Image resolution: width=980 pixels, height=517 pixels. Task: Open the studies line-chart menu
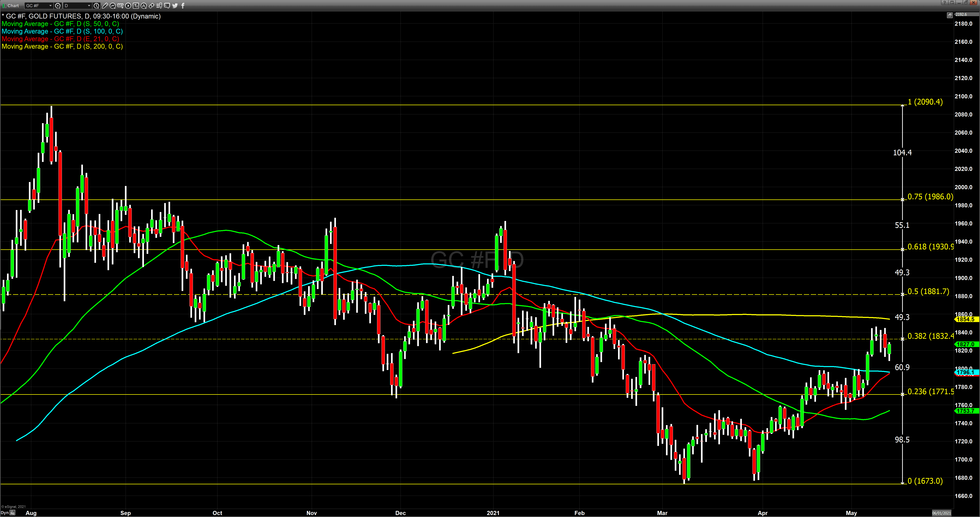pos(113,6)
